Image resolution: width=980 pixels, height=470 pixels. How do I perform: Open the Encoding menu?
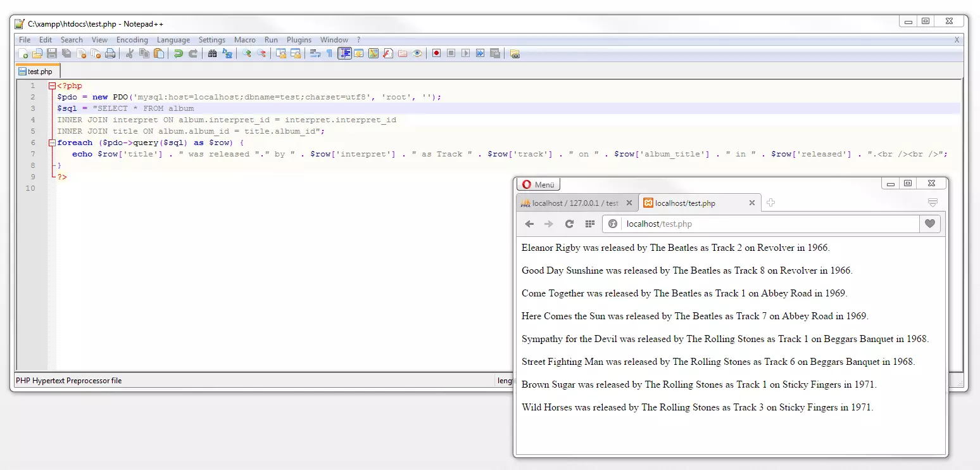click(x=132, y=40)
